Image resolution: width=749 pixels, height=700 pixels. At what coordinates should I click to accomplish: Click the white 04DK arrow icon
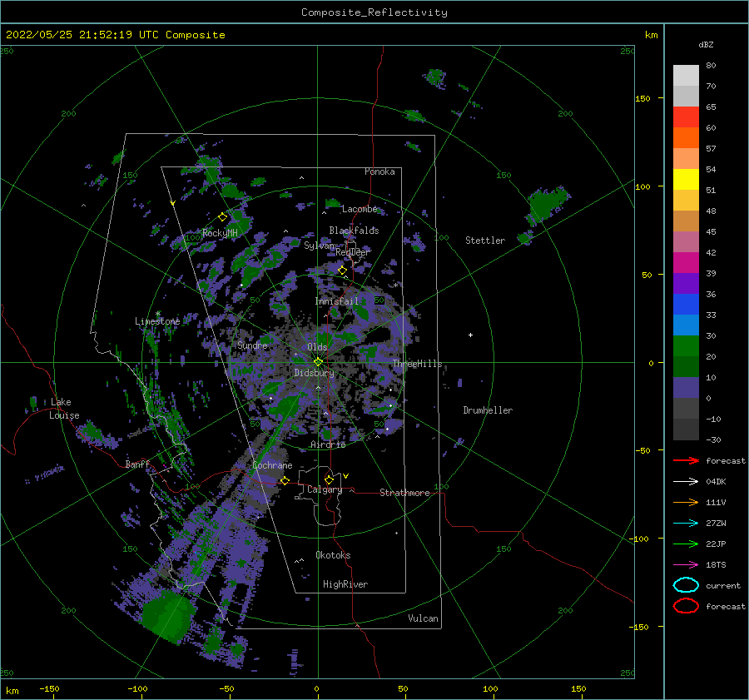[x=686, y=481]
